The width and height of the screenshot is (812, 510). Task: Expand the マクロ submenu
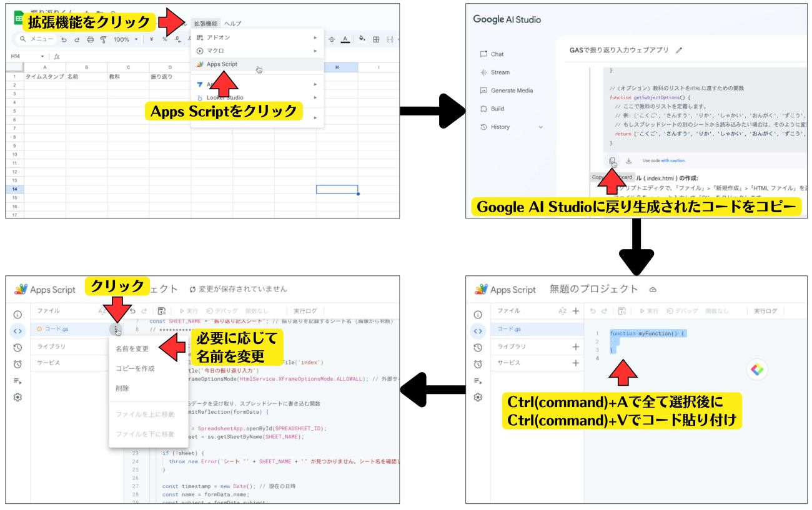point(257,51)
